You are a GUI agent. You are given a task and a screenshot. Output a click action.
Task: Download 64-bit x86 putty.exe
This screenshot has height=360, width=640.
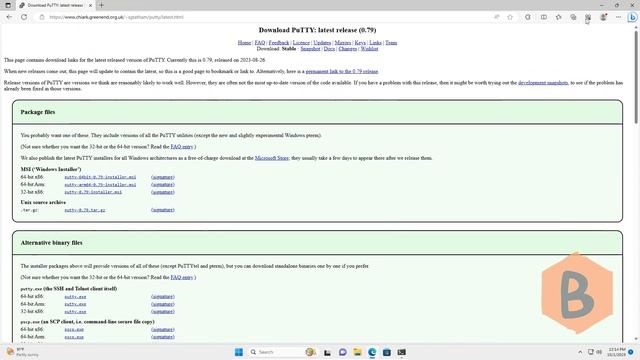(x=75, y=297)
